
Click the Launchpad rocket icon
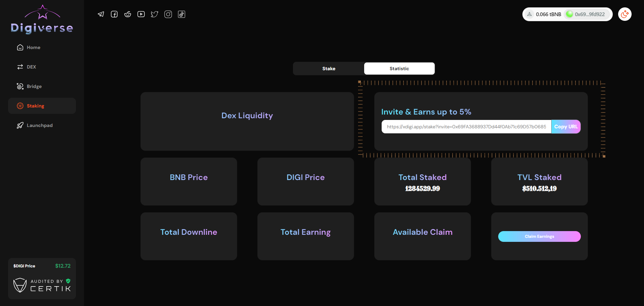point(20,125)
